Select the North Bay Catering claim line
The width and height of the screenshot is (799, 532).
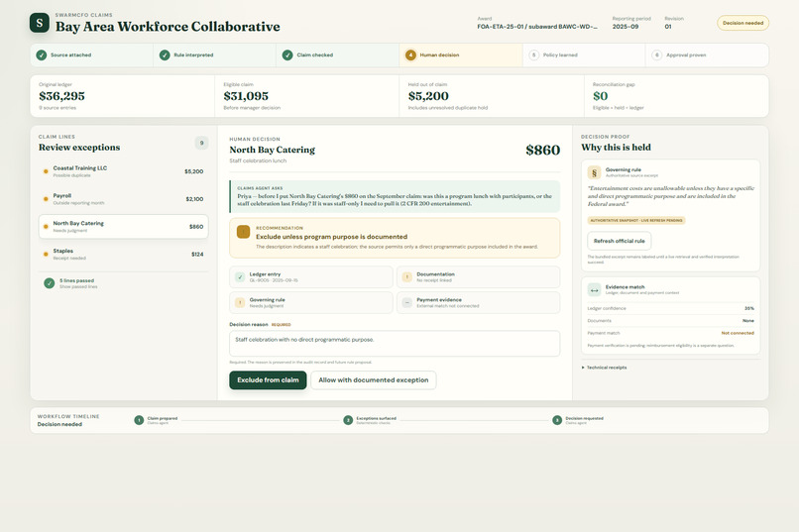pyautogui.click(x=123, y=227)
